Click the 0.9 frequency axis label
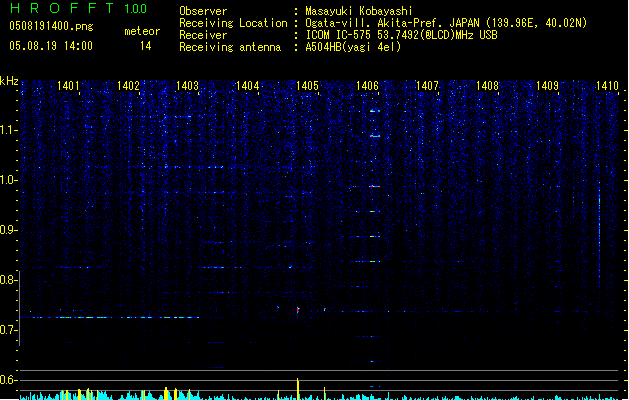Image resolution: width=629 pixels, height=400 pixels. (9, 230)
